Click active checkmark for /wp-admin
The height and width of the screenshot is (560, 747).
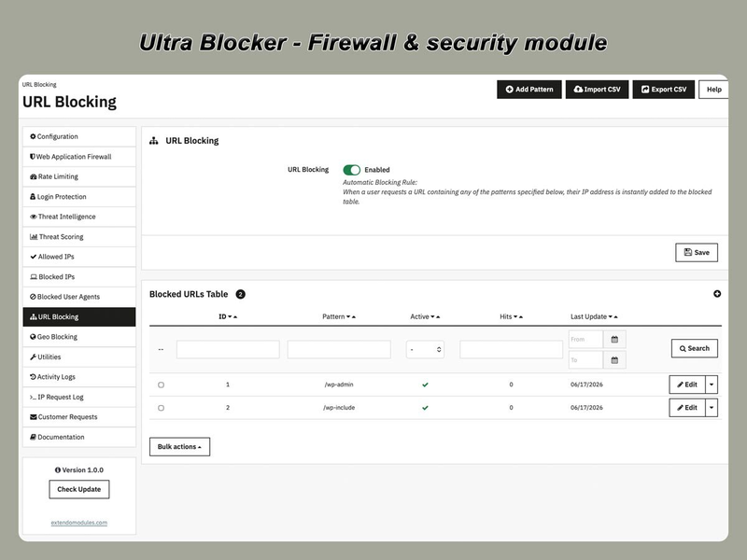[425, 385]
